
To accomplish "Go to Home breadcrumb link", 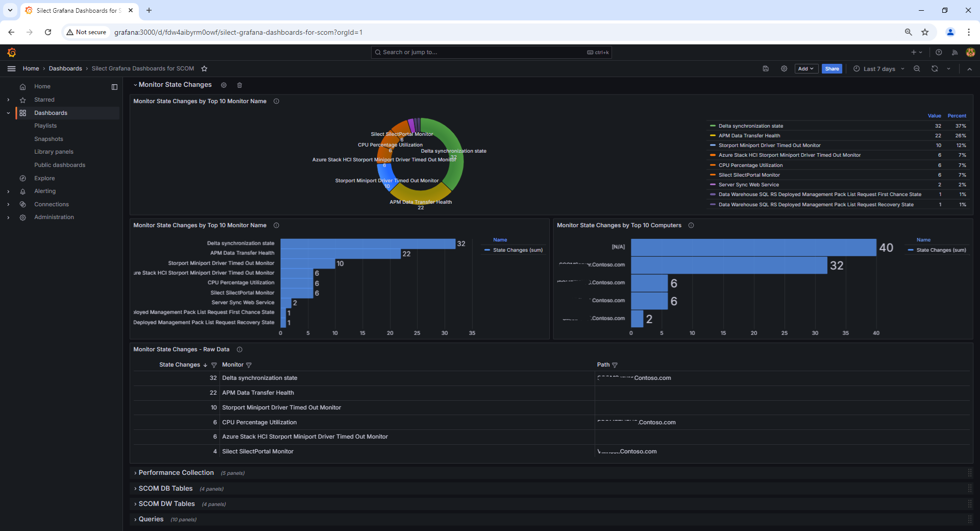I will coord(31,68).
